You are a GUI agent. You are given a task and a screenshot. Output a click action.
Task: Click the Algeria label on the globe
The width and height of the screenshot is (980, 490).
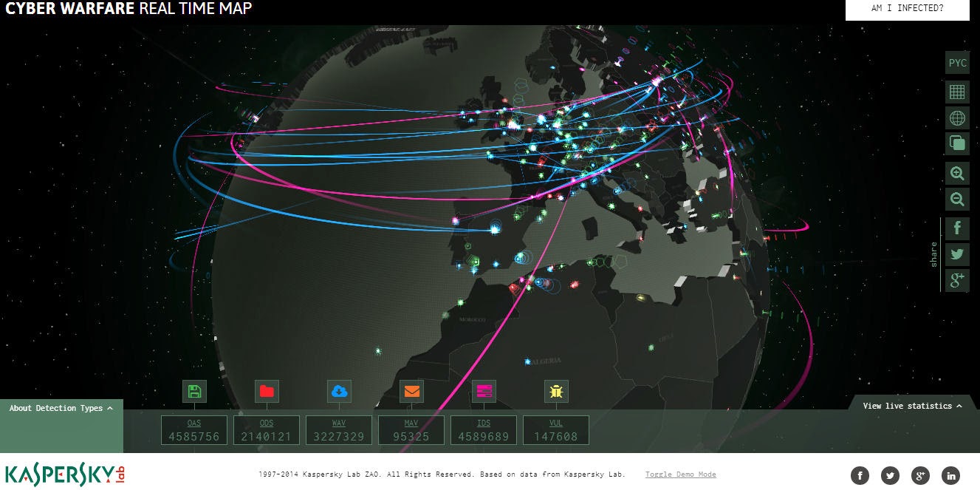coord(546,361)
